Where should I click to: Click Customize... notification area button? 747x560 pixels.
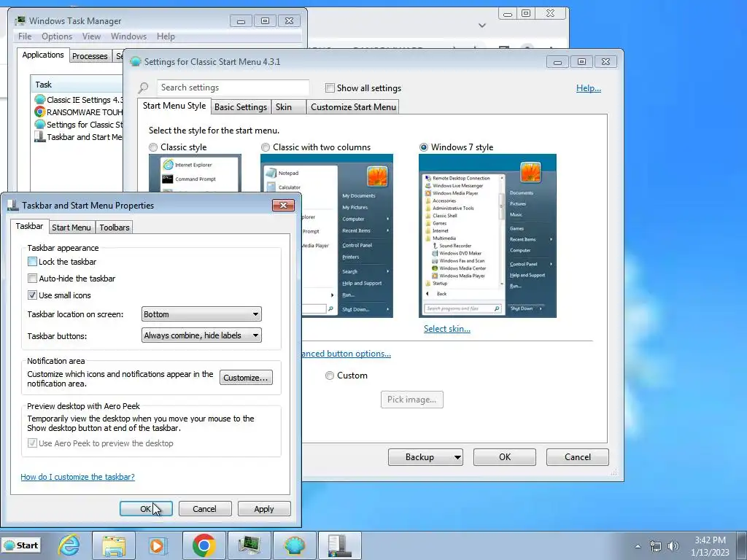(246, 378)
